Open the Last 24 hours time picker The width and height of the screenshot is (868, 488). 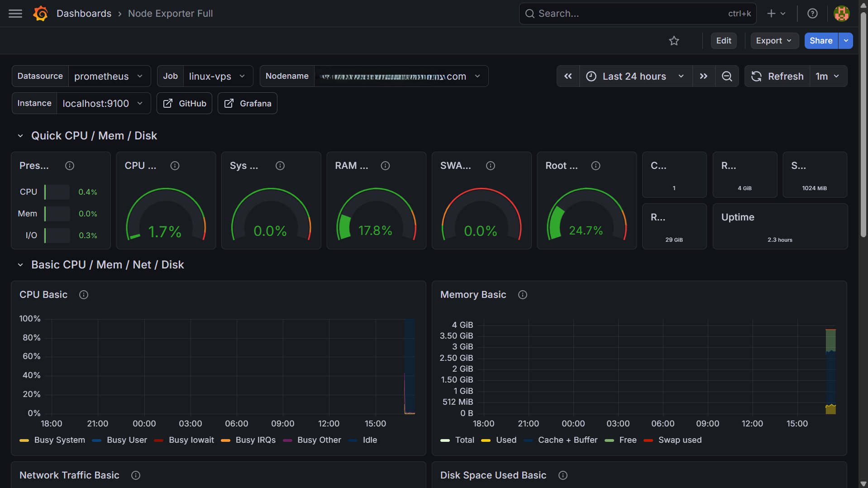pos(633,76)
